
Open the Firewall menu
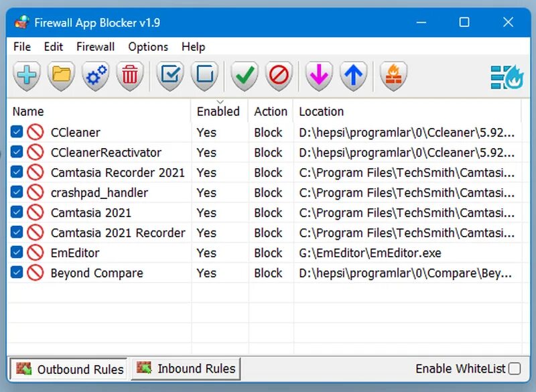click(95, 46)
